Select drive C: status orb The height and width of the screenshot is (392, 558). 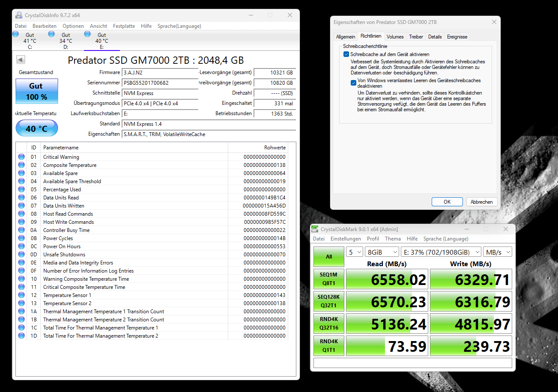(16, 34)
